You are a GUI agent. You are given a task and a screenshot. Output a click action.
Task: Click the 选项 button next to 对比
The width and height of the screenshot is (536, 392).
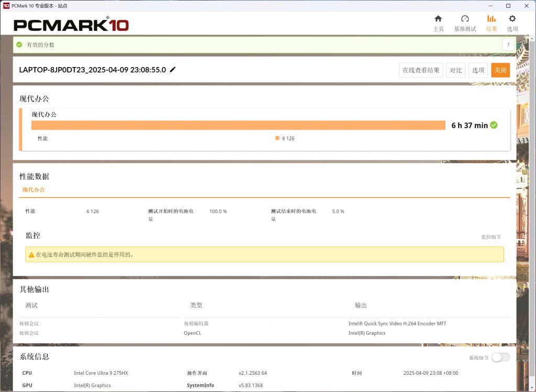[x=478, y=70]
